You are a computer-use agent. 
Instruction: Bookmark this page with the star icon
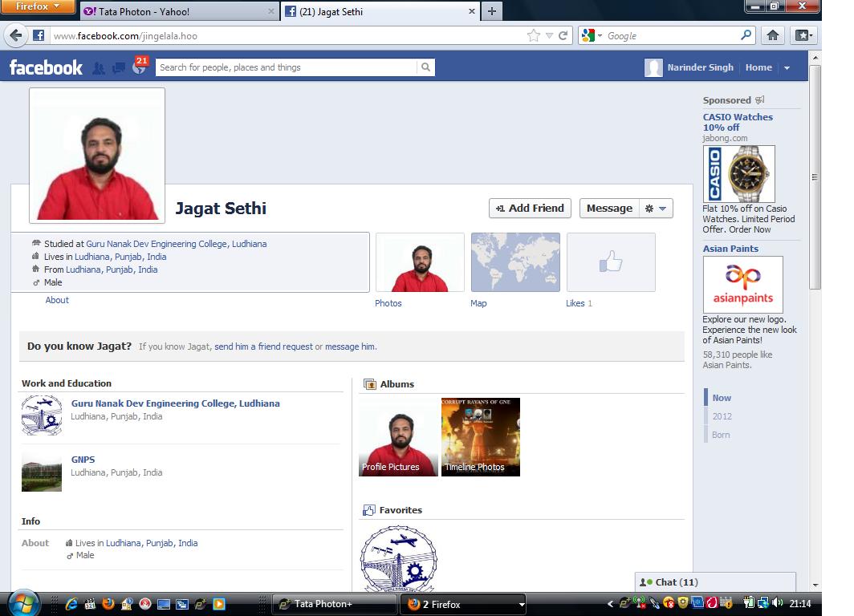pos(533,35)
